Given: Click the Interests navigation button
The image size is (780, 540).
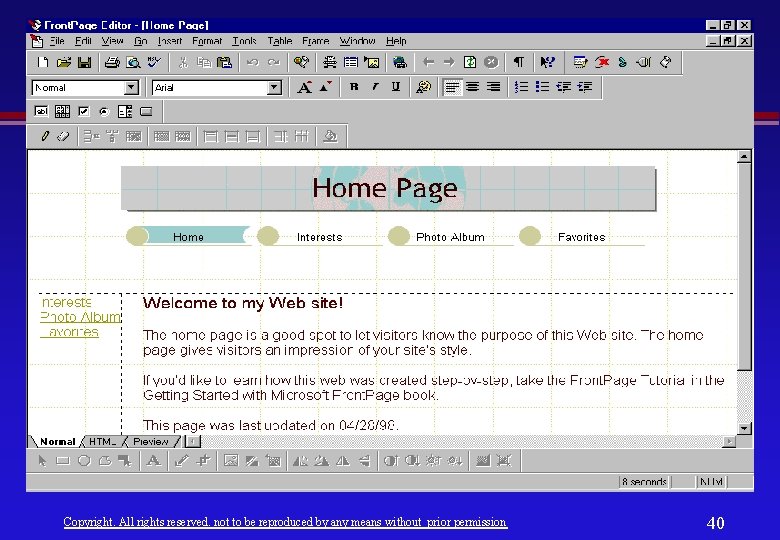Looking at the screenshot, I should click(319, 237).
